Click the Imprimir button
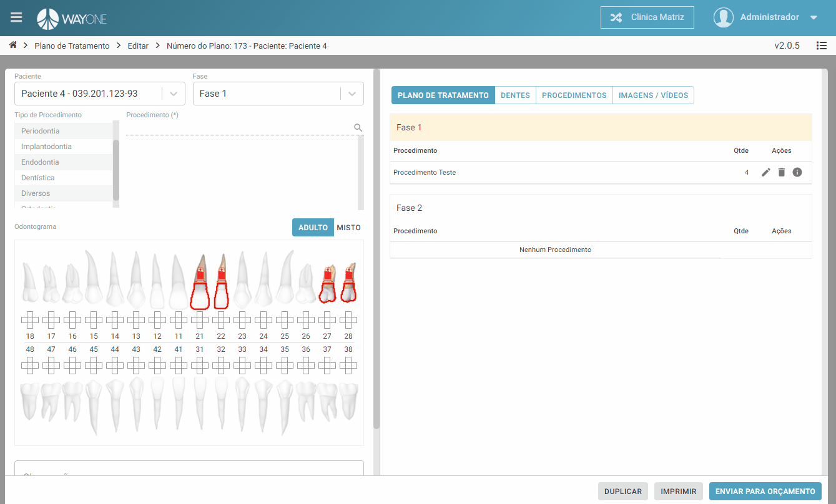The image size is (836, 504). [679, 492]
